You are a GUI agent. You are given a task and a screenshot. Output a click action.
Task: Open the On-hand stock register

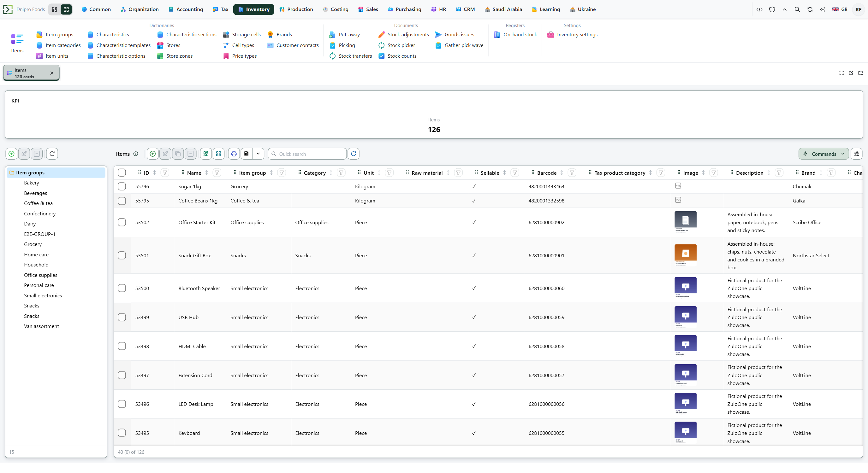pyautogui.click(x=515, y=34)
